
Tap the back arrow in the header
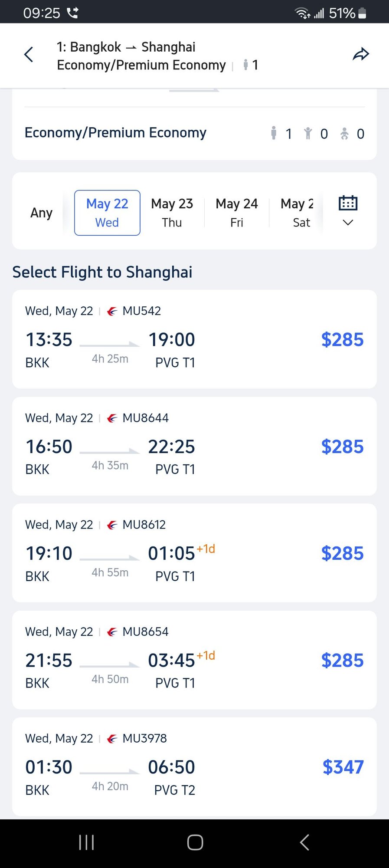[x=28, y=55]
